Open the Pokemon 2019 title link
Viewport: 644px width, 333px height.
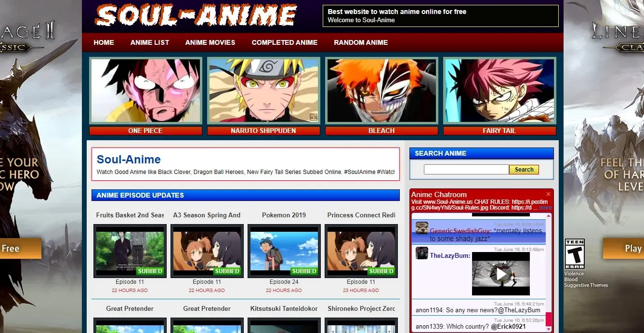(x=284, y=215)
